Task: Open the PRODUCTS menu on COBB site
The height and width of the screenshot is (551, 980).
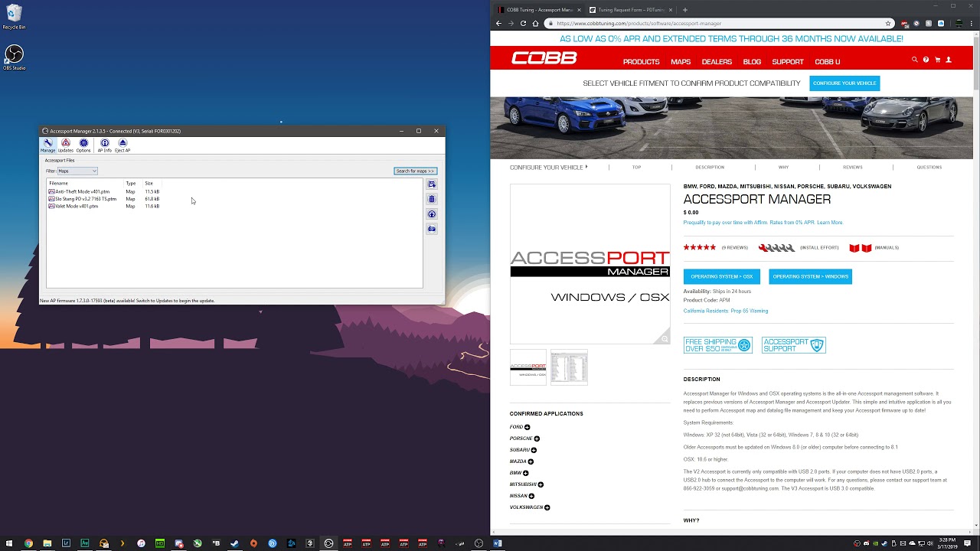Action: click(641, 62)
